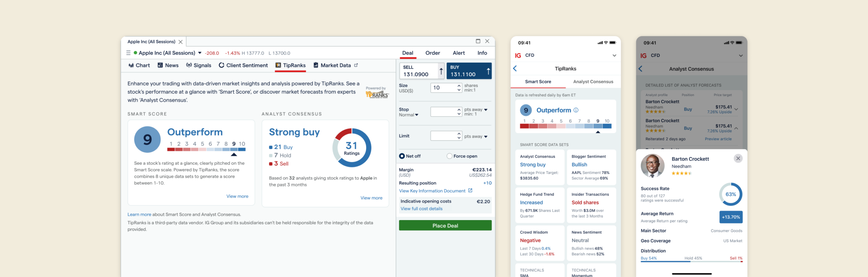This screenshot has width=868, height=277.
Task: Tap the IG logo on TipRanks phone
Action: click(x=518, y=56)
